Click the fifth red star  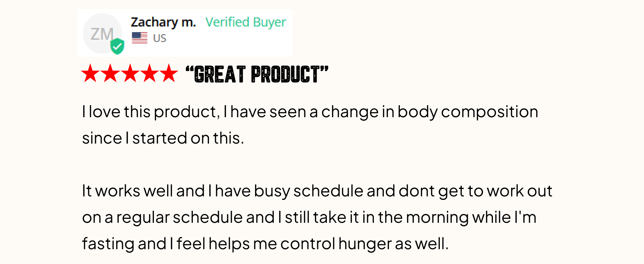click(169, 73)
